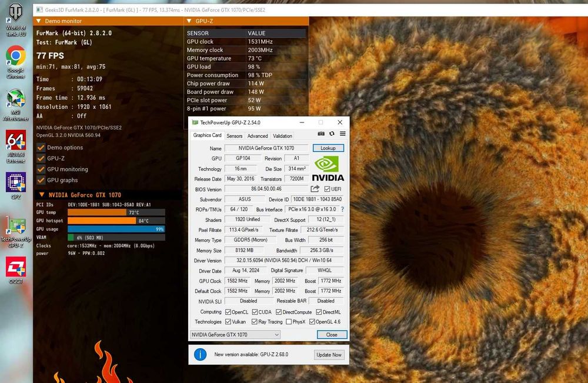The image size is (588, 383).
Task: Collapse the Demo monitor panel
Action: coord(39,21)
